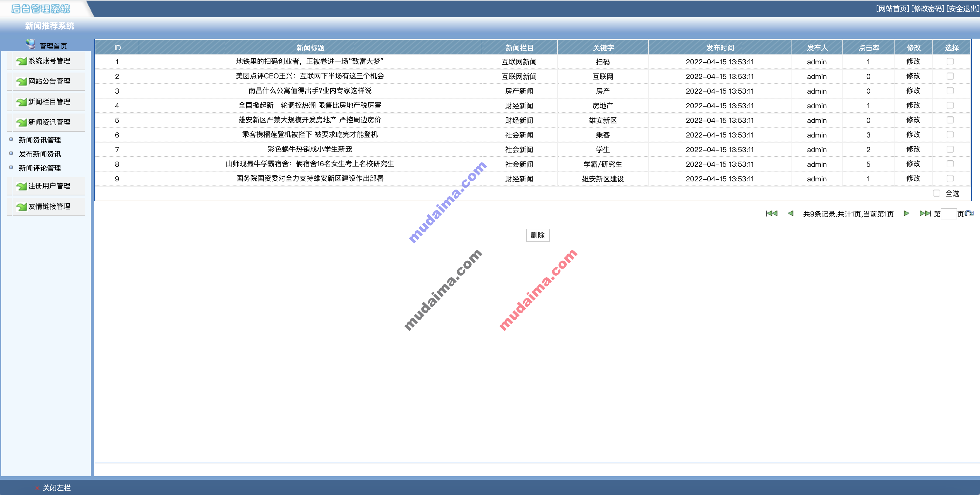
Task: Go to next page arrow icon
Action: tap(906, 213)
